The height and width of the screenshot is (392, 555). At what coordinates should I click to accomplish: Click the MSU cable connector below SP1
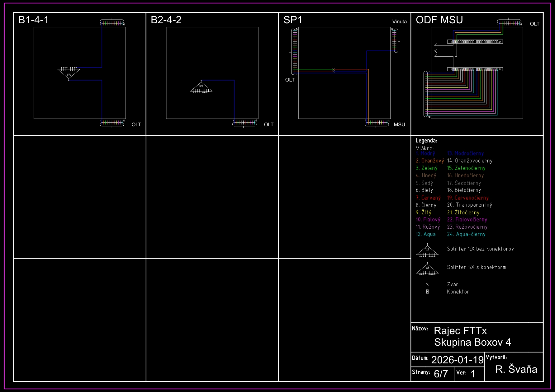[x=377, y=124]
